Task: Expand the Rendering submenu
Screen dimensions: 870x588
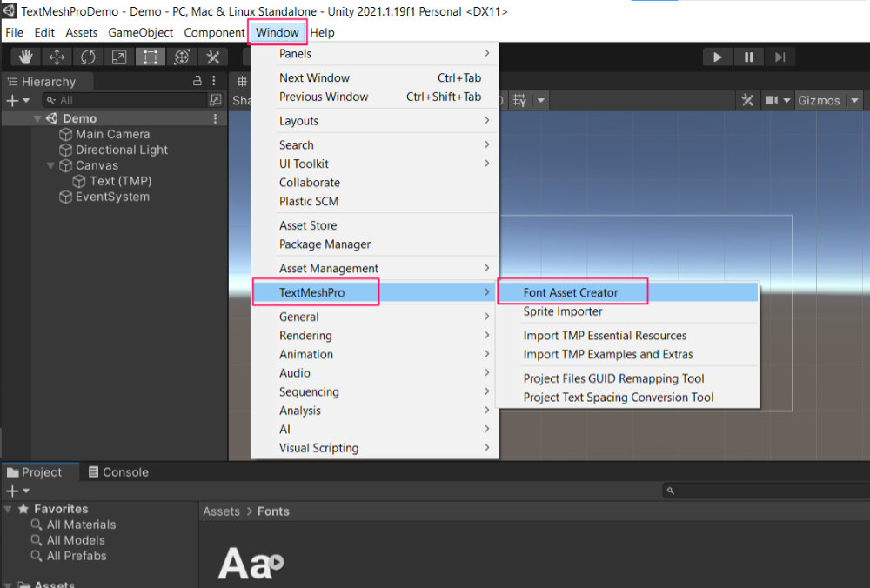Action: point(375,336)
